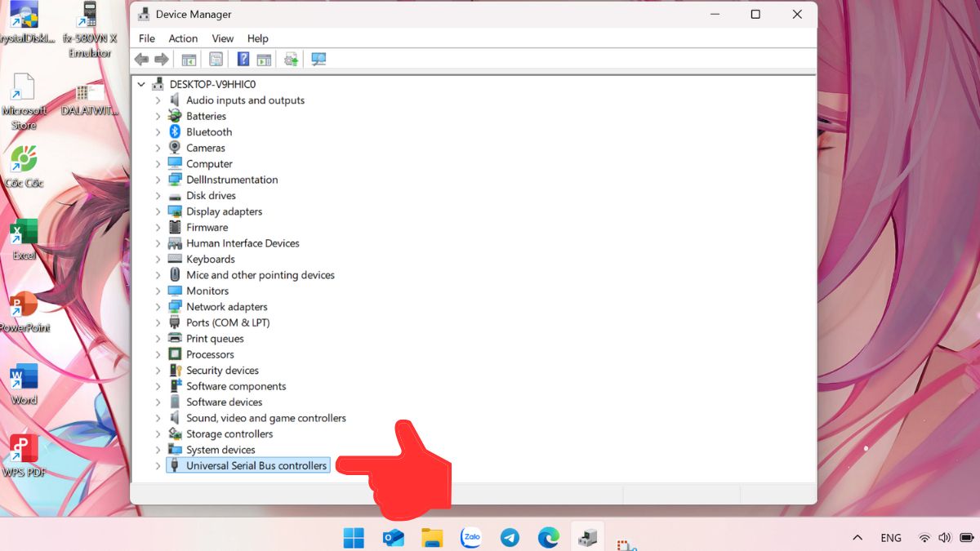980x551 pixels.
Task: Expand Audio inputs and outputs category
Action: coord(158,100)
